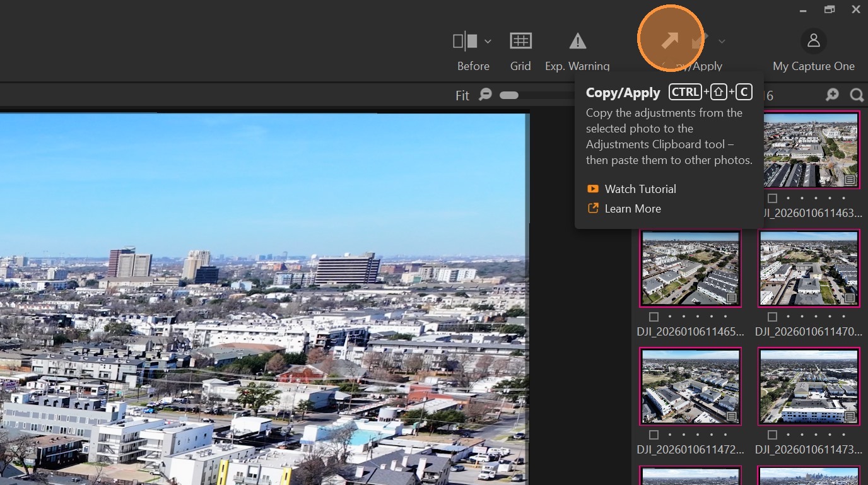Click the file name DJI_2026010611465…

click(x=691, y=331)
